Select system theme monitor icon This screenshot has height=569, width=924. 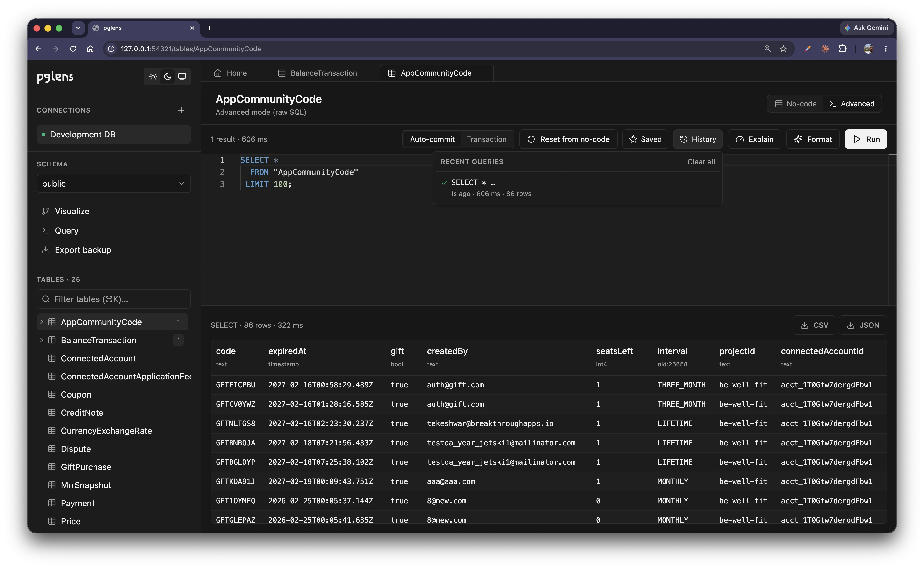182,77
